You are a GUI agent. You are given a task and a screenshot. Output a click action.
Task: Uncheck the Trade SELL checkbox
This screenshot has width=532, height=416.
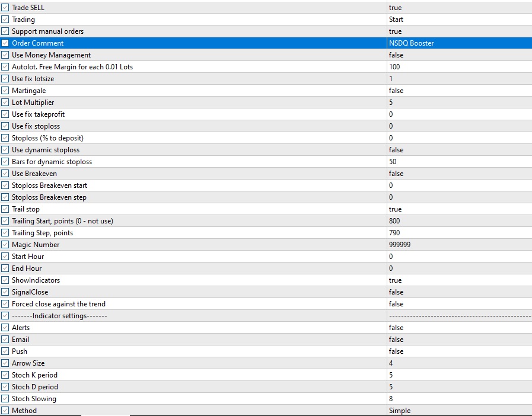tap(5, 8)
